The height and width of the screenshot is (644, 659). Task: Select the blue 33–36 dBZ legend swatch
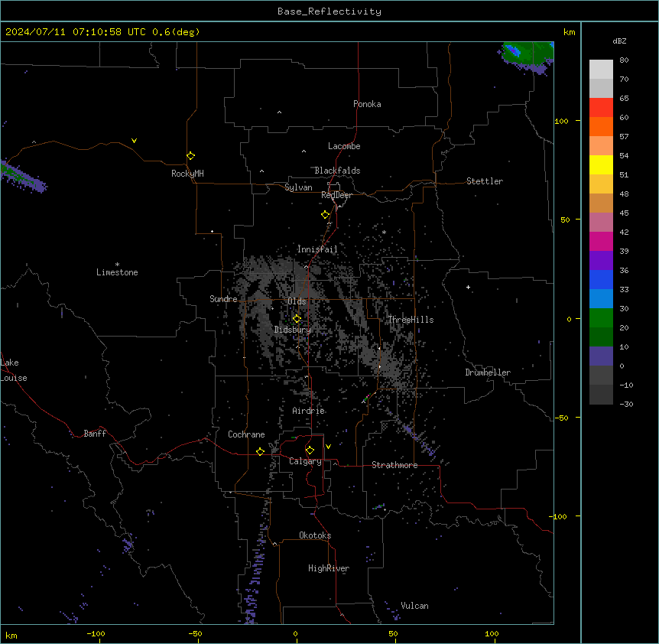pos(601,279)
